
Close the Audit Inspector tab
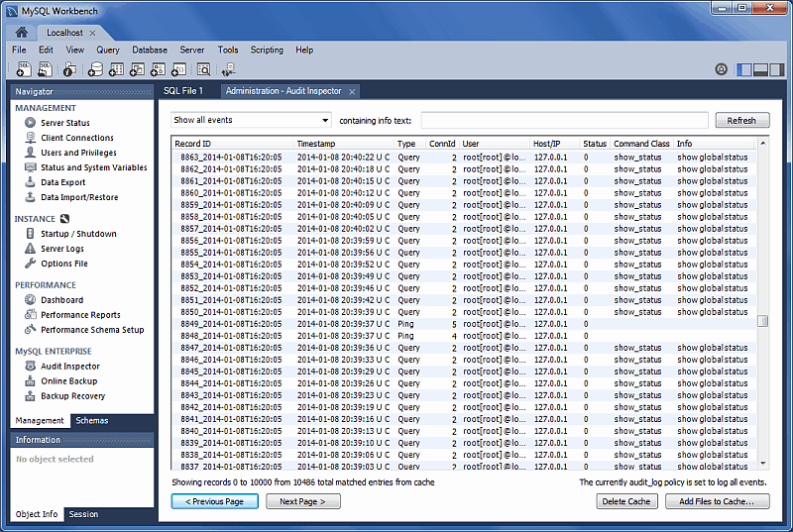[352, 91]
